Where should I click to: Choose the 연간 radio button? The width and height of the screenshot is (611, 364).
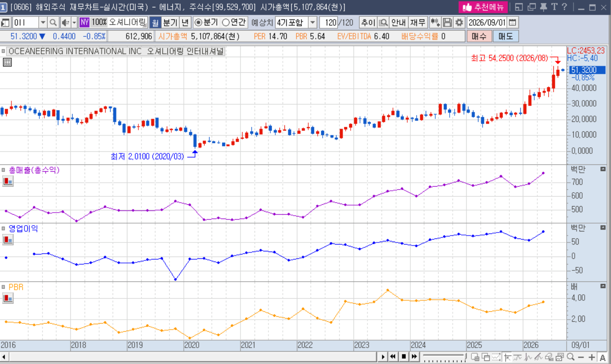click(x=226, y=22)
